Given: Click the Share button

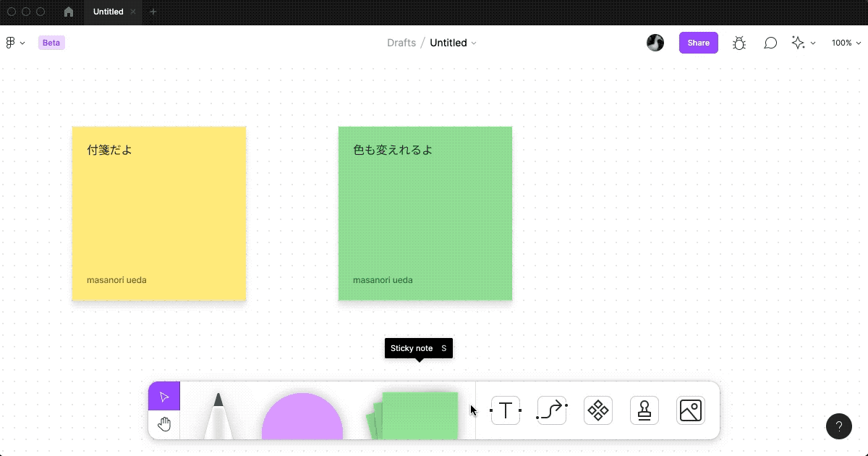Looking at the screenshot, I should point(698,43).
